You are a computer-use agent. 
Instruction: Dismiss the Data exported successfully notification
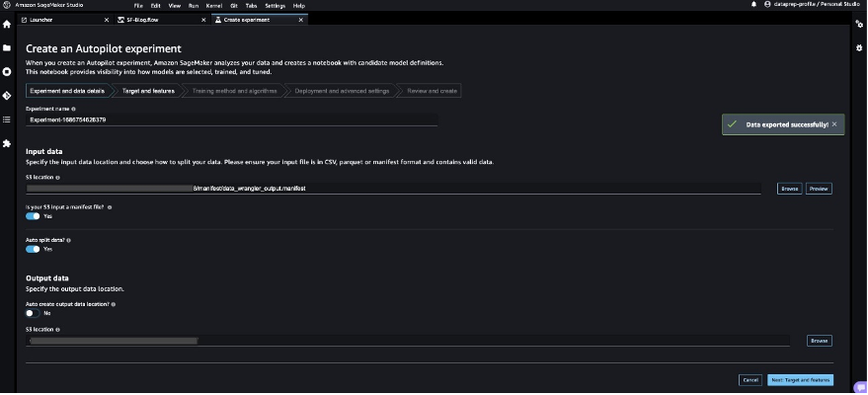pos(834,124)
